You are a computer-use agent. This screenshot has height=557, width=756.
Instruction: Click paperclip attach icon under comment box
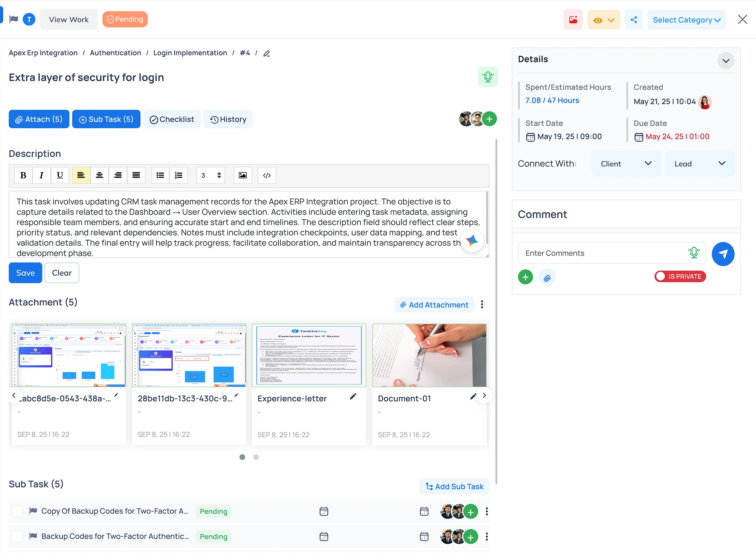(x=547, y=278)
